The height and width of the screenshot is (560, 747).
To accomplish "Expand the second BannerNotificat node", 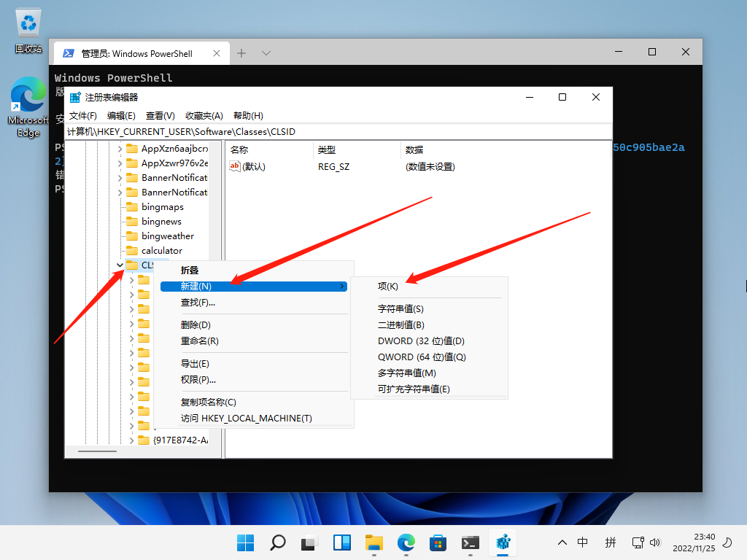I will 120,192.
